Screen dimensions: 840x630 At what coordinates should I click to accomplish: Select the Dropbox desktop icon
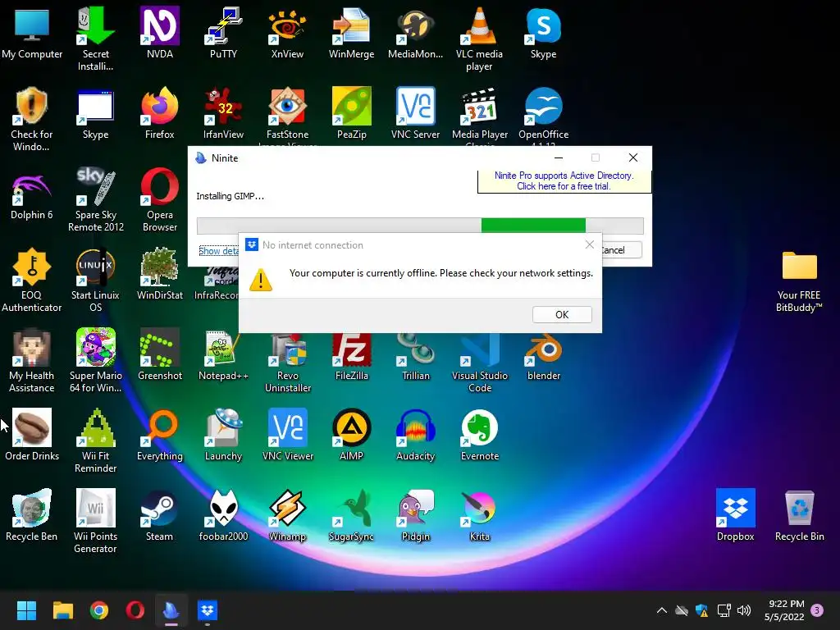(x=736, y=515)
